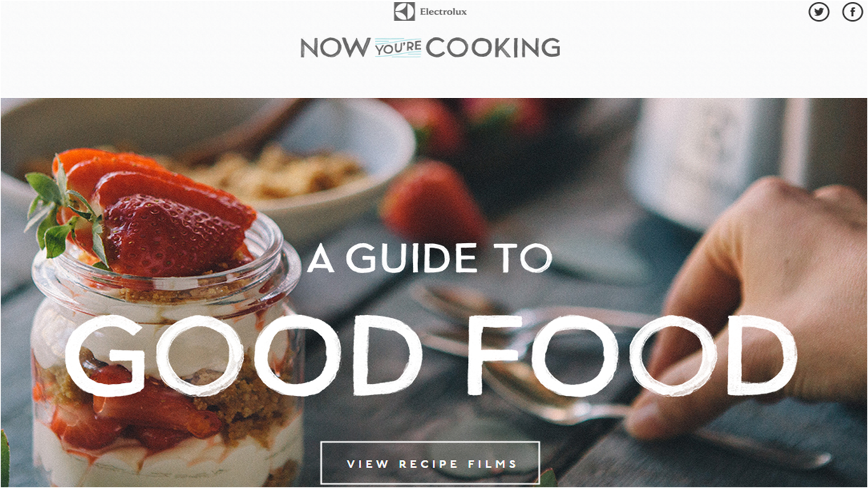The width and height of the screenshot is (868, 488).
Task: Open the Twitter share icon
Action: tap(819, 11)
